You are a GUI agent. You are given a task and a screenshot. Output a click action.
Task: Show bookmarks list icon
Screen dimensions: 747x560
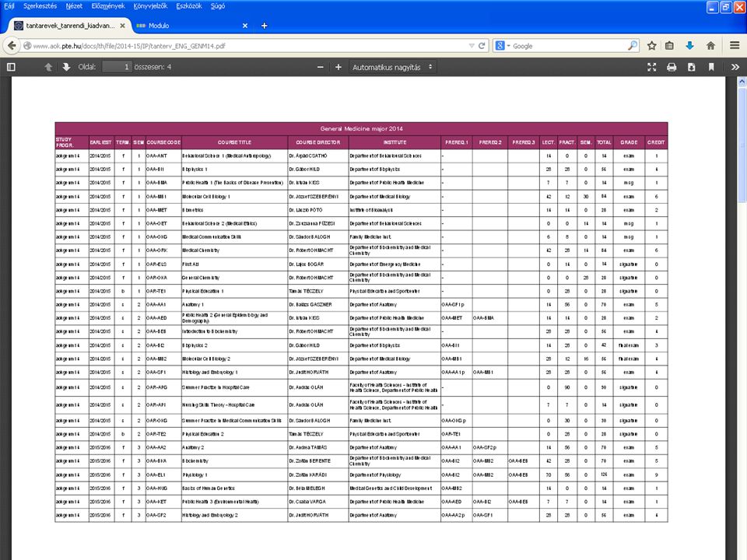[669, 46]
